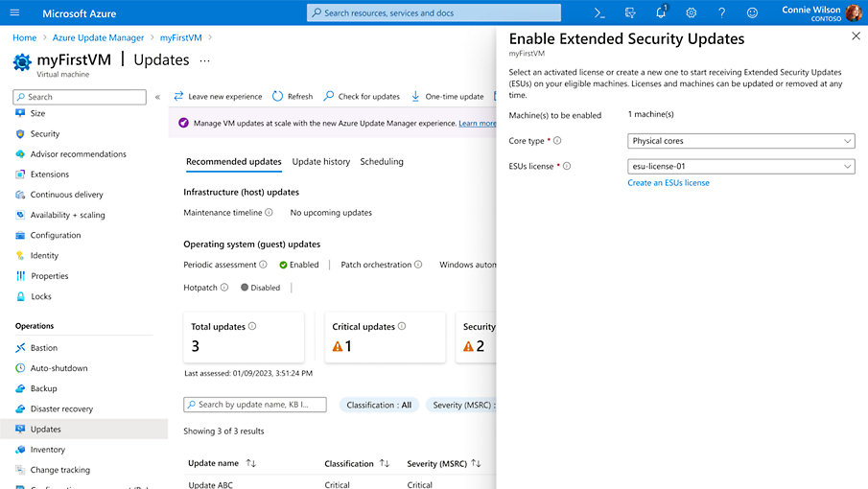Switch to Update history tab
868x489 pixels.
pos(320,162)
